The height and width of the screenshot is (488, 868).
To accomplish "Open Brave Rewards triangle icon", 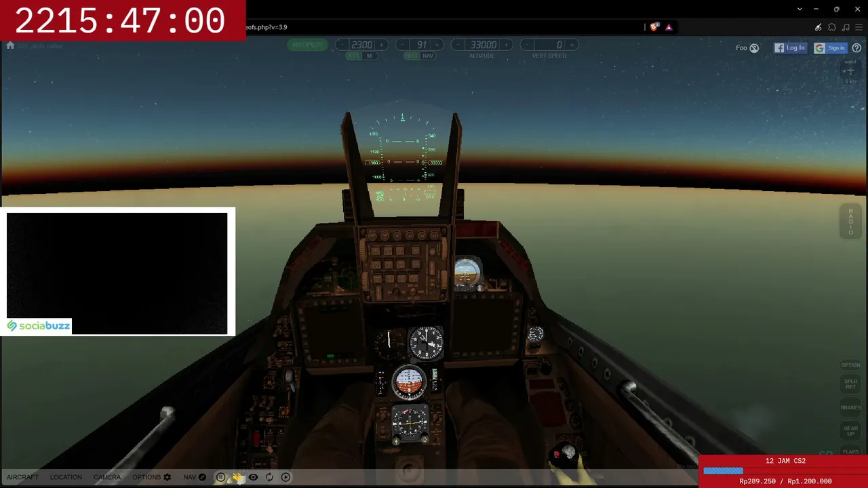I will tap(669, 27).
